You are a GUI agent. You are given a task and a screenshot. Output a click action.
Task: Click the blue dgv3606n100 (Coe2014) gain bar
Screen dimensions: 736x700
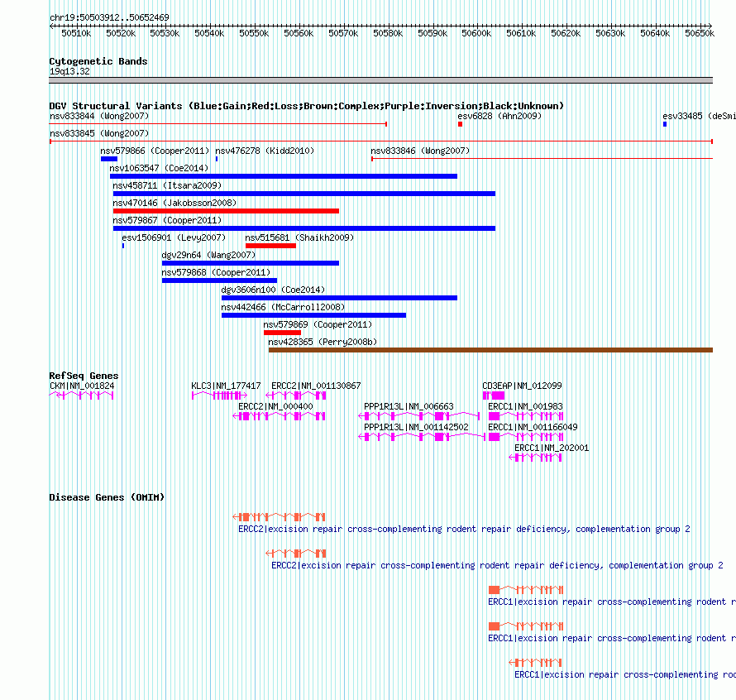[x=339, y=298]
